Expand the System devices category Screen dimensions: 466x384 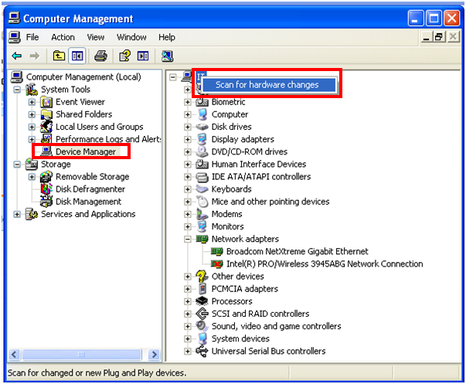[x=188, y=339]
